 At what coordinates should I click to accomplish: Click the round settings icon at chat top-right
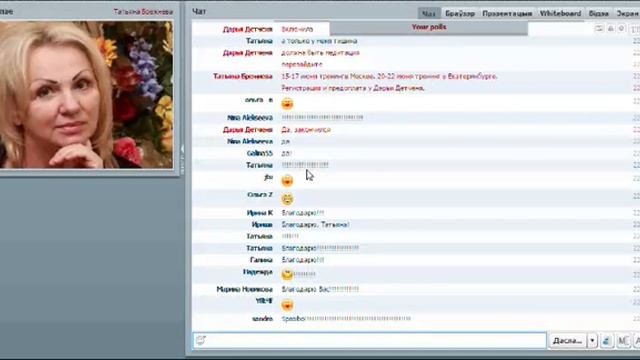[622, 29]
